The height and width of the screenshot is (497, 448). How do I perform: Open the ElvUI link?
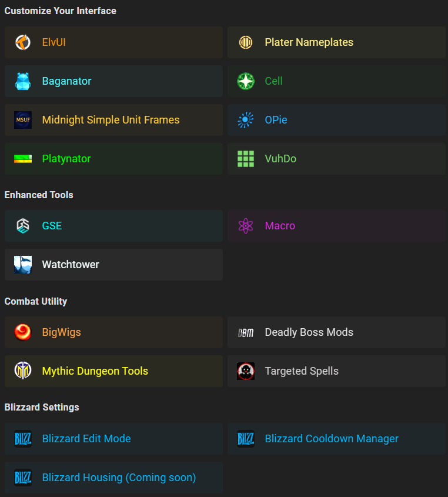[x=113, y=42]
